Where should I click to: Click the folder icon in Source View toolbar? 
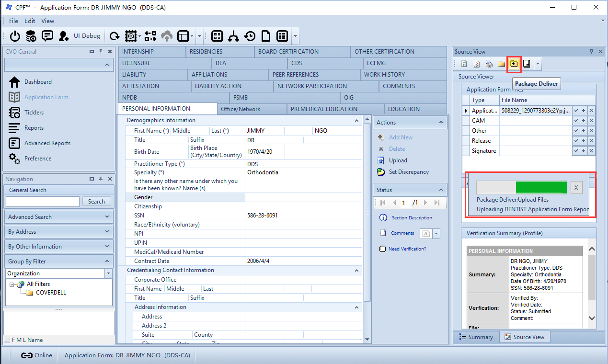(x=502, y=64)
